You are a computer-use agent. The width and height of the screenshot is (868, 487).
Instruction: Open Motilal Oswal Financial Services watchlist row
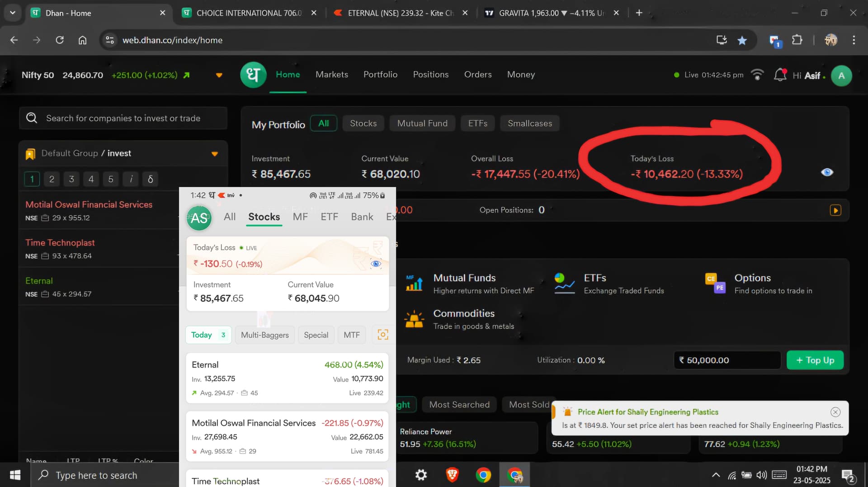(99, 211)
